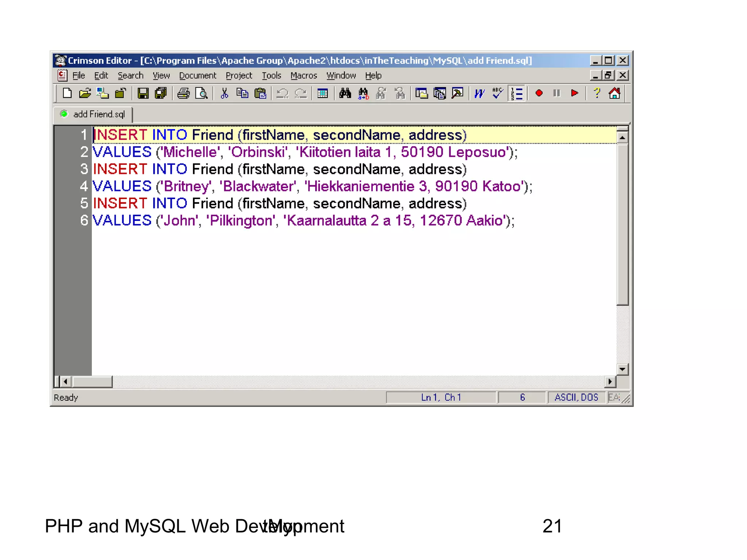Click vertical scrollbar down arrow
Viewport: 747px width, 560px height.
click(622, 369)
